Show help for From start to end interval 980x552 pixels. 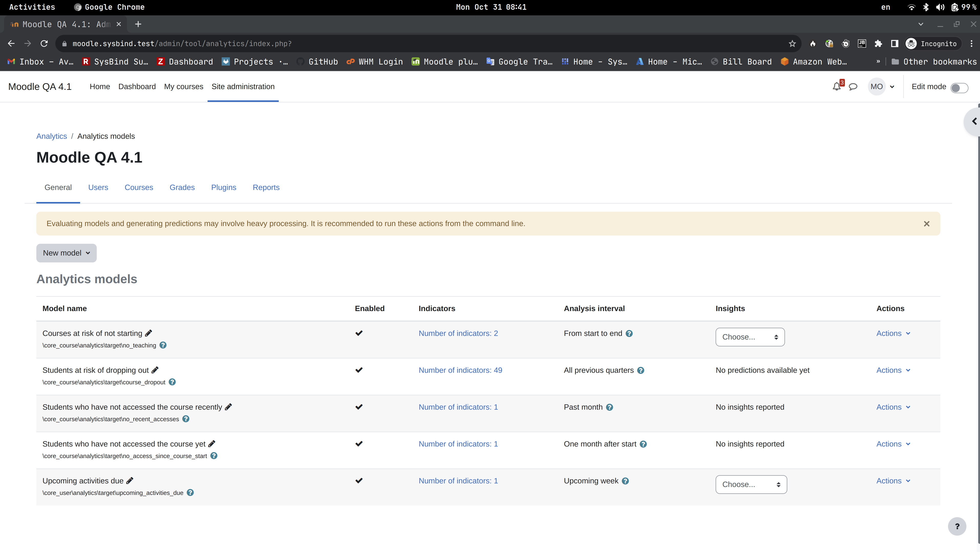click(x=629, y=334)
